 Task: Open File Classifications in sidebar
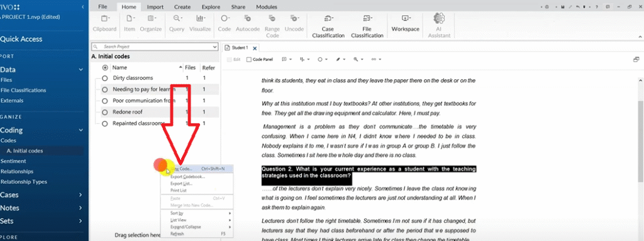point(23,91)
